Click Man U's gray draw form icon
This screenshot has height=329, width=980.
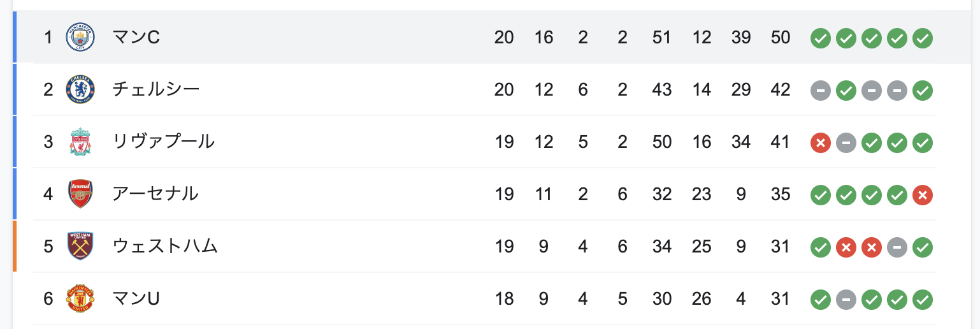pos(846,299)
